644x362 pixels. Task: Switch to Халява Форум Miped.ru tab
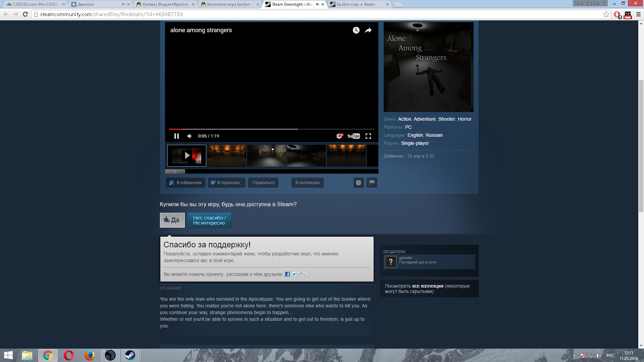165,4
